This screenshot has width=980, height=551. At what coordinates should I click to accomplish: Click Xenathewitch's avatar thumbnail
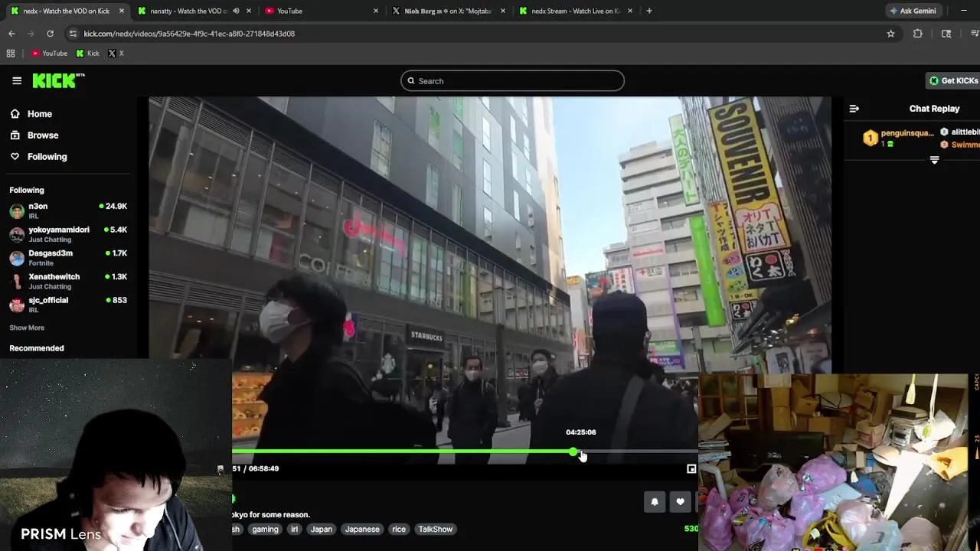(17, 282)
